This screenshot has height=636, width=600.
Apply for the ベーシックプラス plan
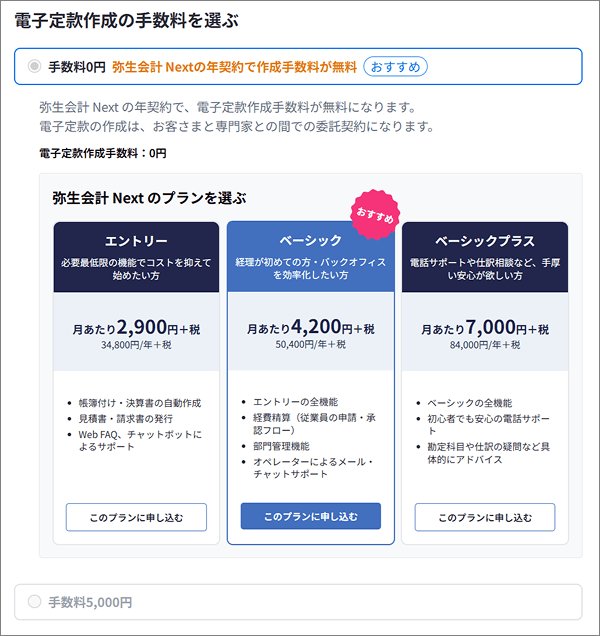pos(485,516)
